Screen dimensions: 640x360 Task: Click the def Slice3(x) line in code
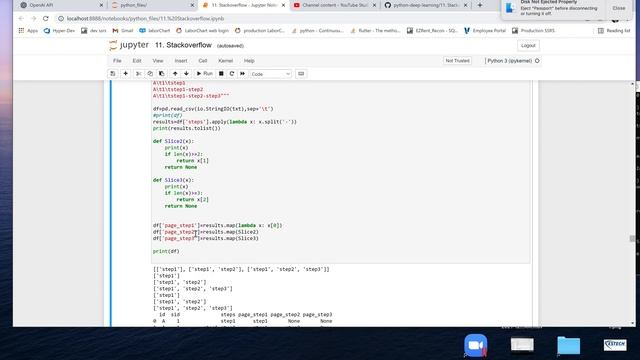173,180
